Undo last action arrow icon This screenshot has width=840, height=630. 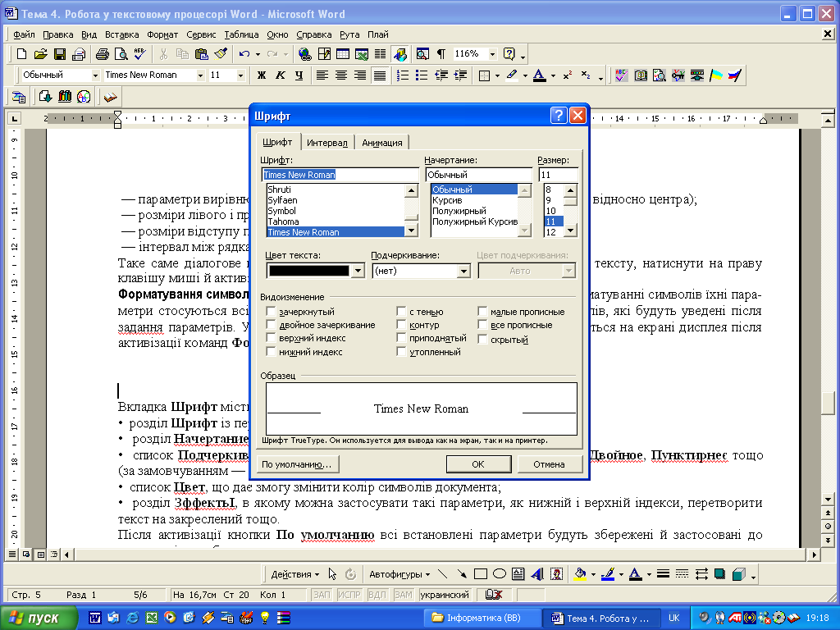[244, 54]
